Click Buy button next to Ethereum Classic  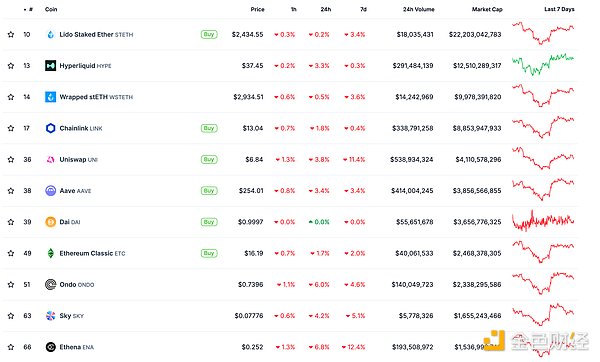click(209, 253)
